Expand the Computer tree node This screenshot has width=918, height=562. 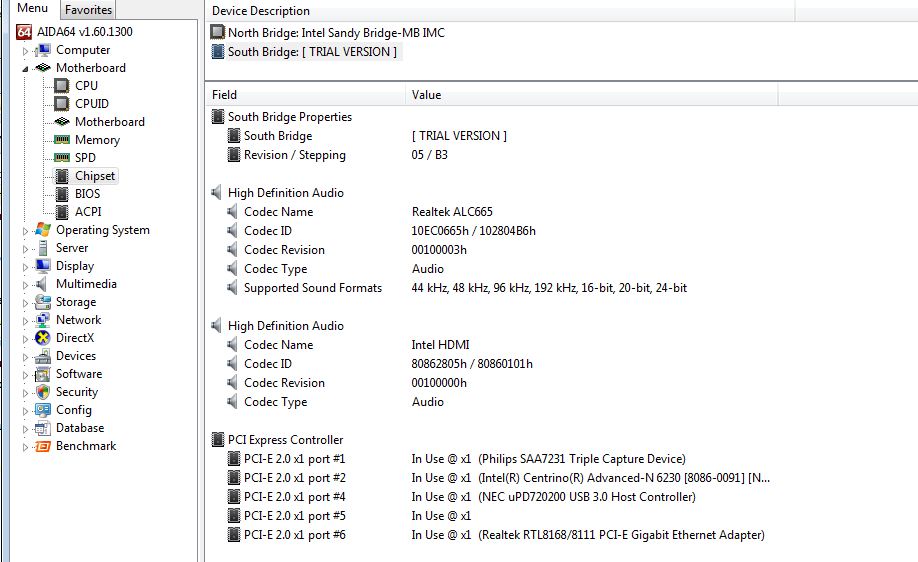tap(25, 51)
